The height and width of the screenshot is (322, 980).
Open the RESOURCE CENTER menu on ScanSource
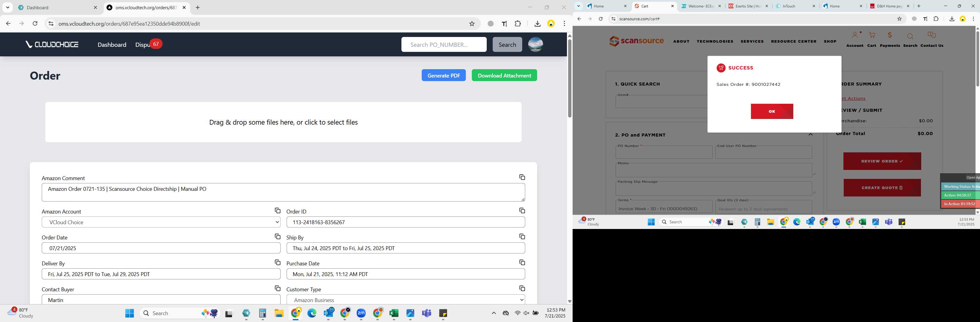coord(794,41)
